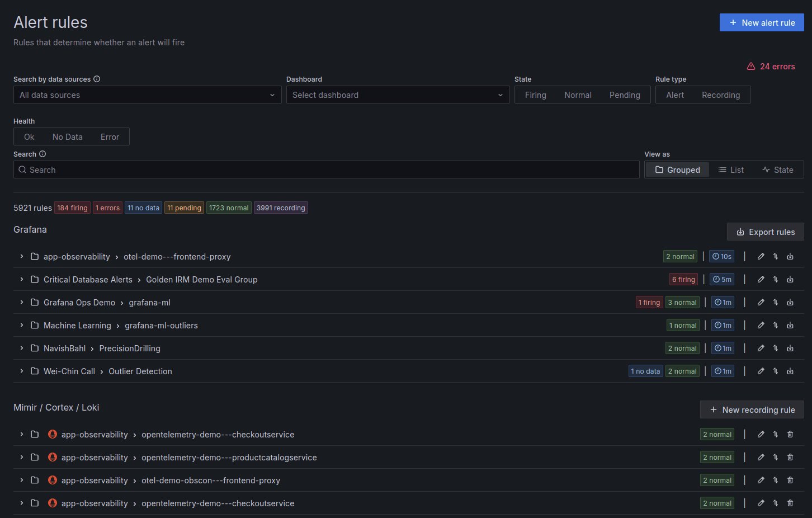The height and width of the screenshot is (518, 812).
Task: Click the folder icon beside Machine Learning
Action: coord(34,325)
